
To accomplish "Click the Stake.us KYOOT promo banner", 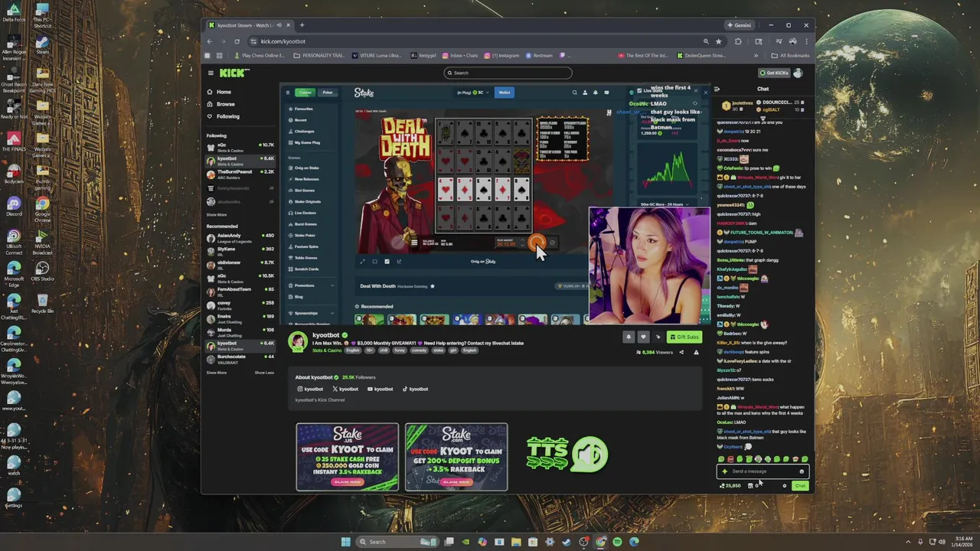I will point(348,457).
